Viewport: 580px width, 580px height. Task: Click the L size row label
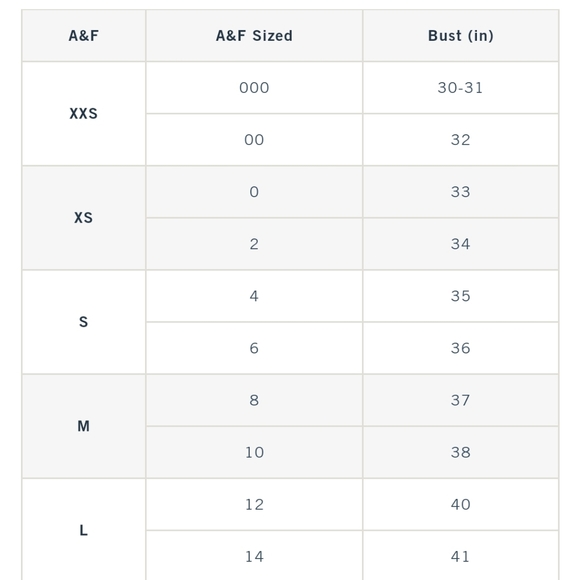point(84,530)
